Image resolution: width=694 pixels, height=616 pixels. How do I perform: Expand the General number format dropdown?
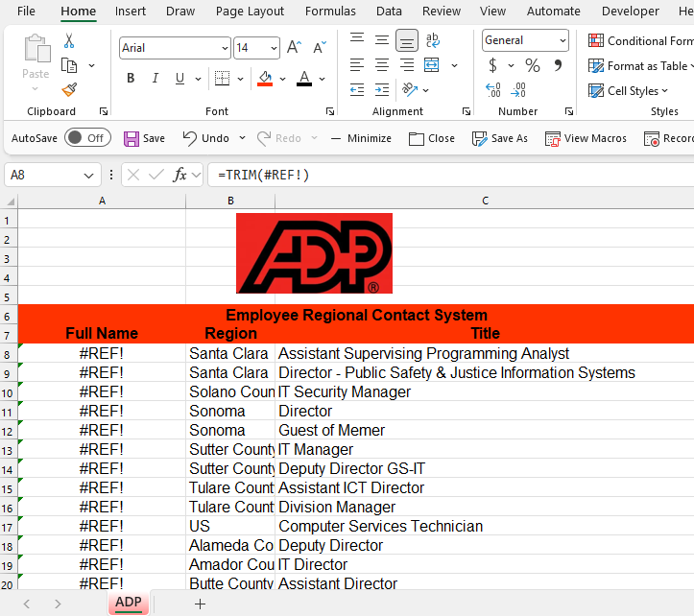561,40
